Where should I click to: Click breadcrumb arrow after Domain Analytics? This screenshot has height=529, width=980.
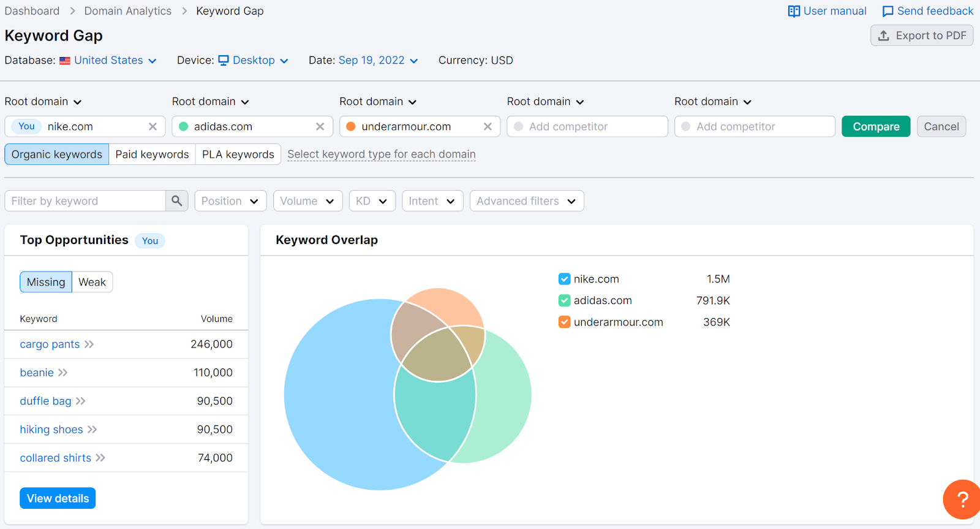coord(184,11)
